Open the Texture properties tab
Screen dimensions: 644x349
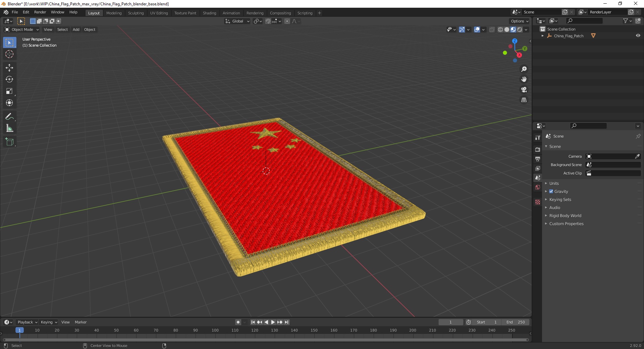pos(538,202)
